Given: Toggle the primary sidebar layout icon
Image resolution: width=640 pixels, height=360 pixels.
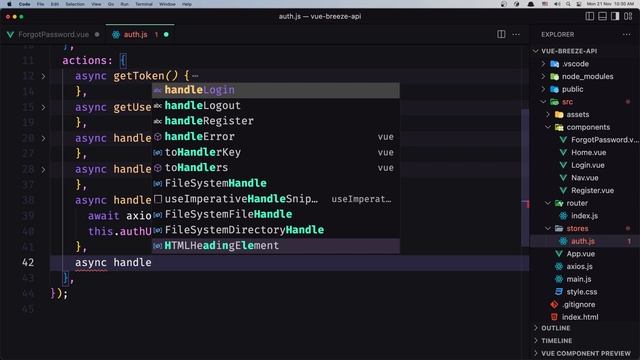Looking at the screenshot, I should (589, 16).
